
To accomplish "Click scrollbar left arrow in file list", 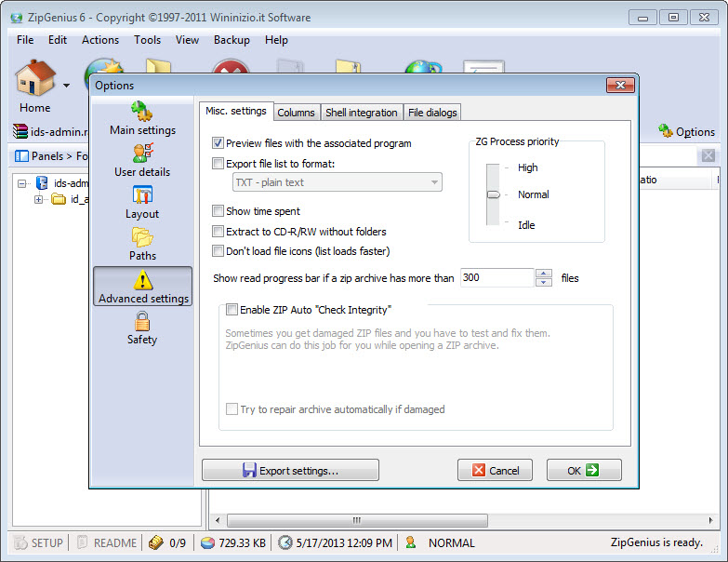I will [218, 520].
